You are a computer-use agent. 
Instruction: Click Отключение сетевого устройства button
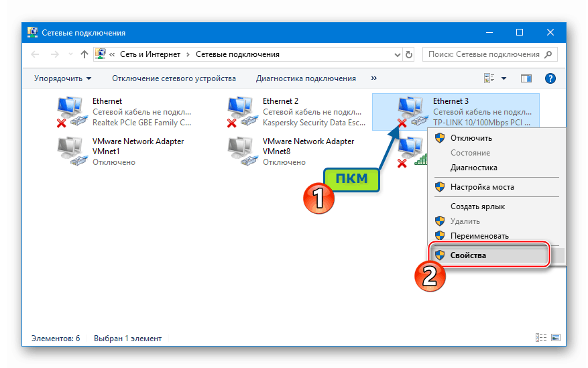coord(174,78)
